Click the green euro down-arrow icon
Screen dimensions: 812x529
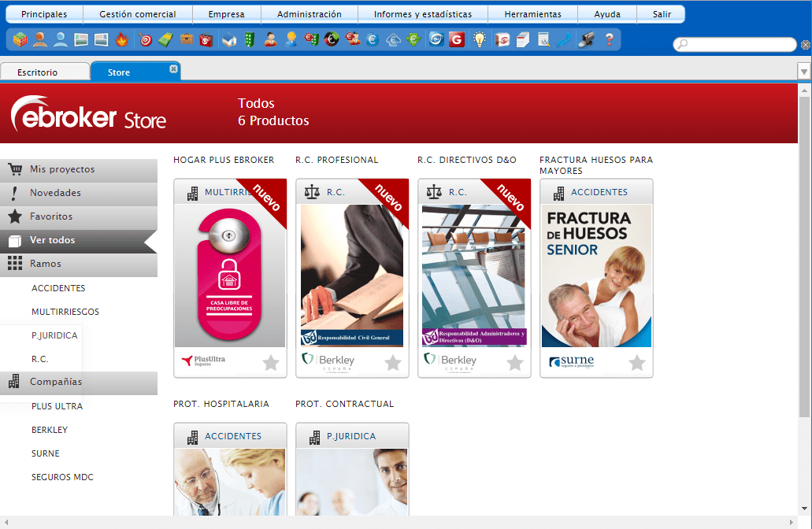pyautogui.click(x=413, y=40)
